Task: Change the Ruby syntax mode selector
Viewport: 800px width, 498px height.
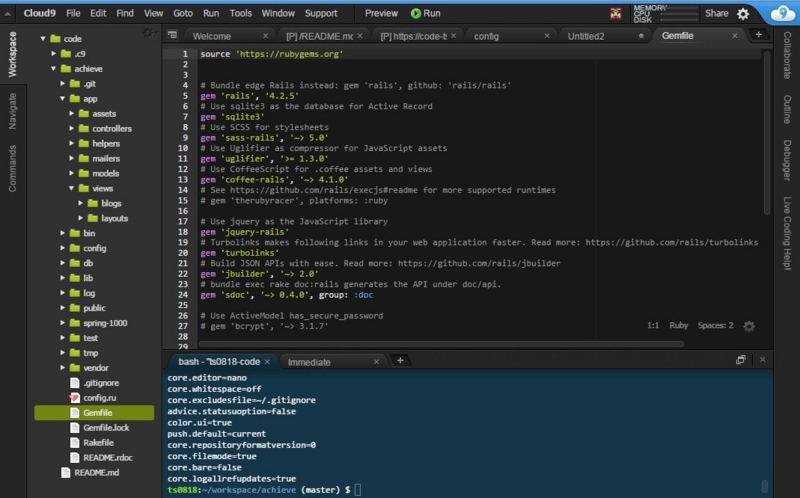Action: tap(679, 326)
